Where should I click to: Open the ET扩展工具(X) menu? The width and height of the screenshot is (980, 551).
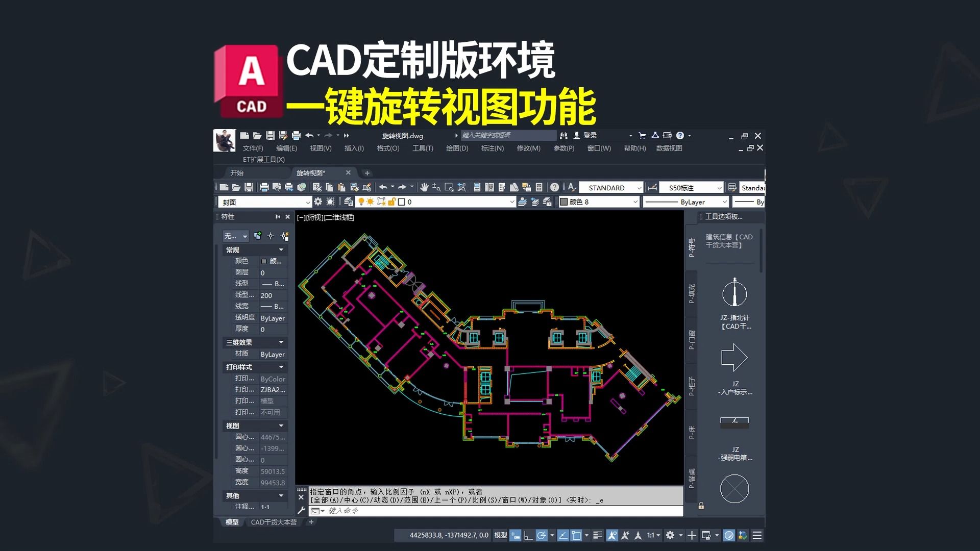(x=263, y=159)
